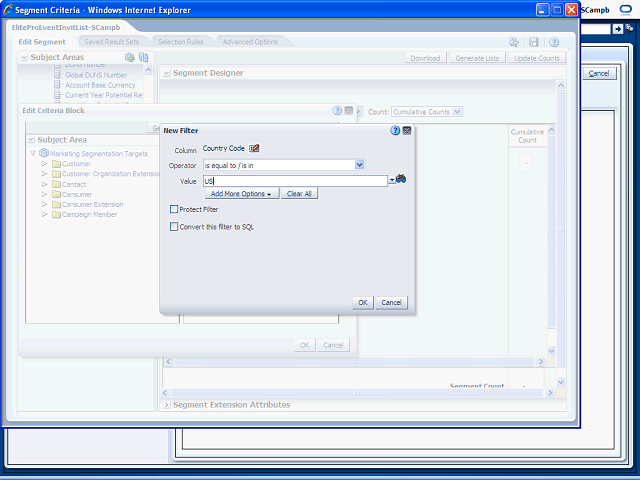
Task: Open the New Filter help icon
Action: (395, 130)
